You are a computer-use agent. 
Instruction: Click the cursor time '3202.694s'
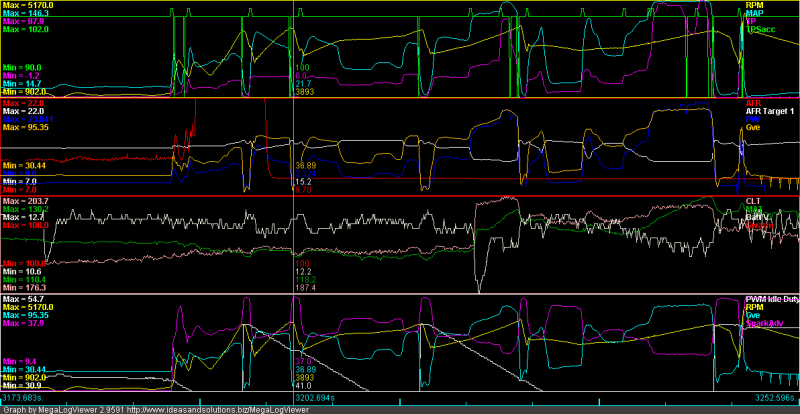(315, 397)
